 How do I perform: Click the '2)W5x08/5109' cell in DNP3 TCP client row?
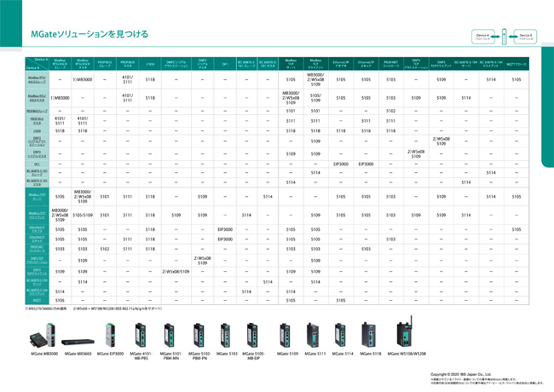[x=176, y=272]
